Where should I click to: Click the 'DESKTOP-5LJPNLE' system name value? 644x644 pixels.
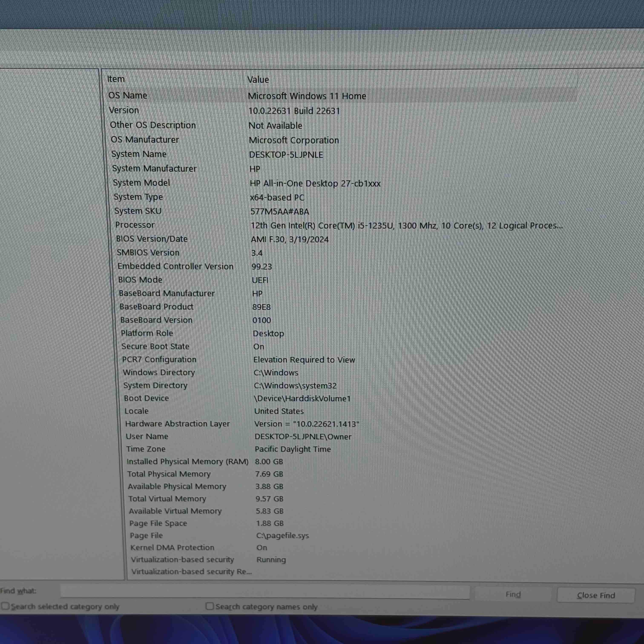pos(286,155)
